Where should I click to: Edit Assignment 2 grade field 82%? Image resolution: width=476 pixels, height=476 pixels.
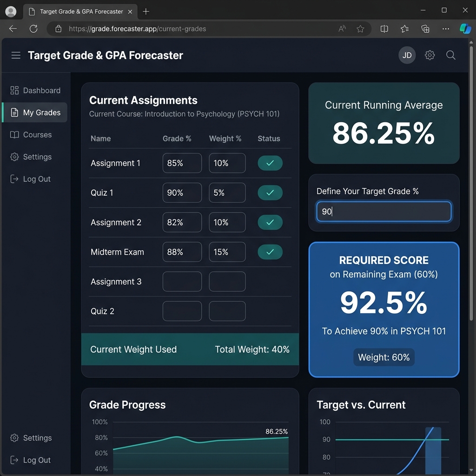(182, 222)
